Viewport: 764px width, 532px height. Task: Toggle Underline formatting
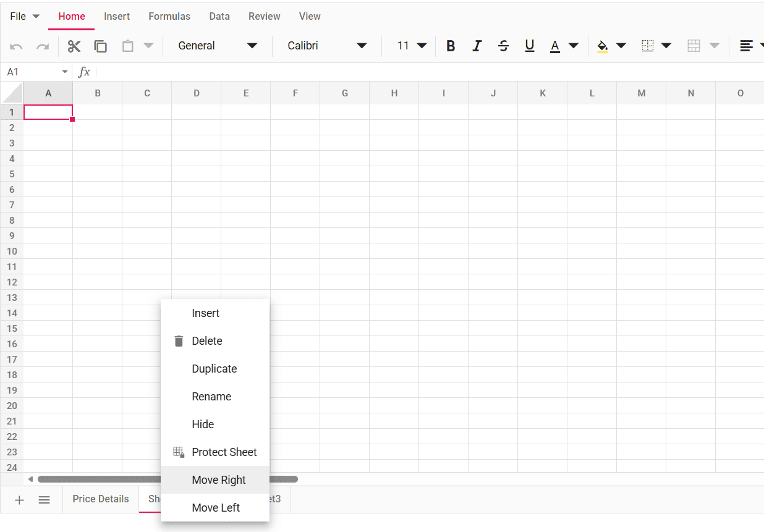(x=530, y=46)
